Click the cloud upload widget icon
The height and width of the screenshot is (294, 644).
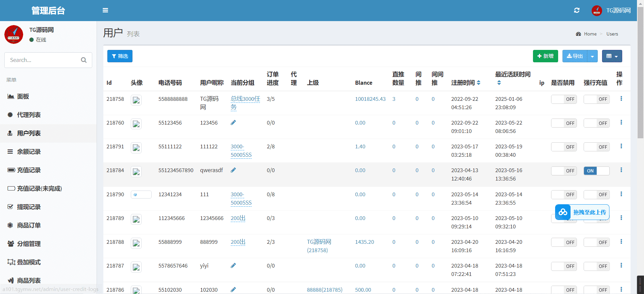(x=563, y=212)
